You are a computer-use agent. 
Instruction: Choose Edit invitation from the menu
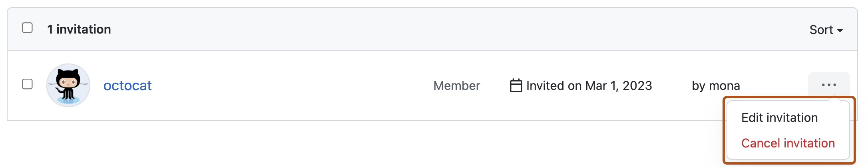[779, 117]
